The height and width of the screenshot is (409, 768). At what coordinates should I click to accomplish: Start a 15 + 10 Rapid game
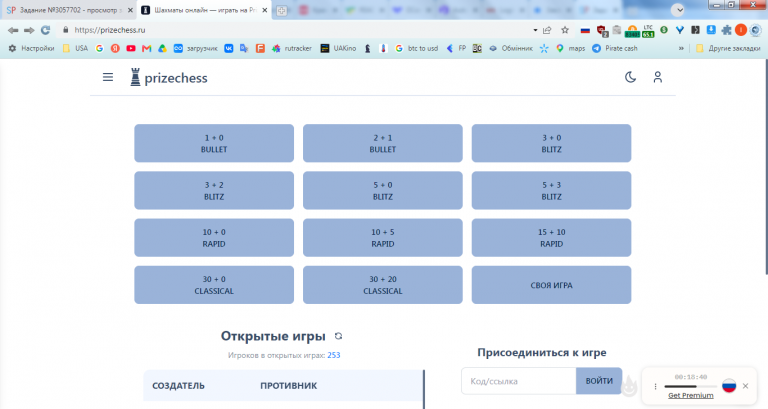[552, 238]
